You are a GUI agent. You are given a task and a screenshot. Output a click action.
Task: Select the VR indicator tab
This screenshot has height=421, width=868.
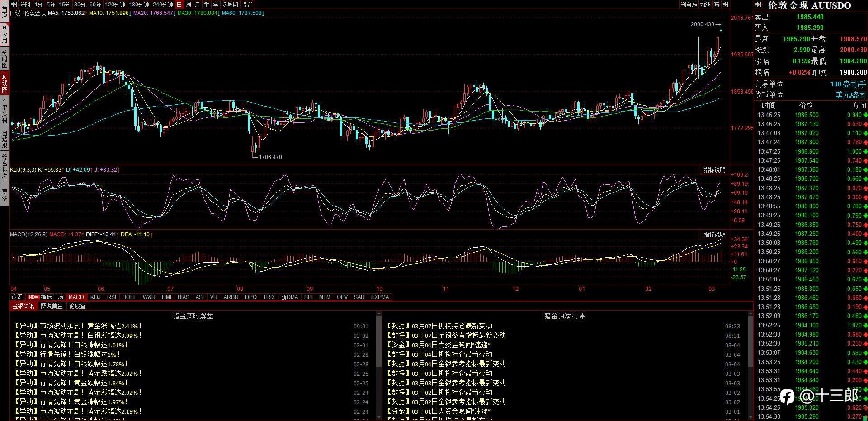click(x=214, y=297)
